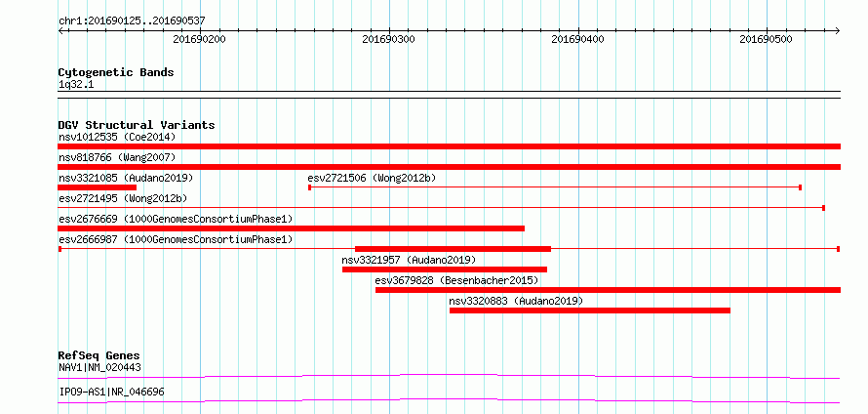Click the Cytogenetic Bands track header

point(116,72)
